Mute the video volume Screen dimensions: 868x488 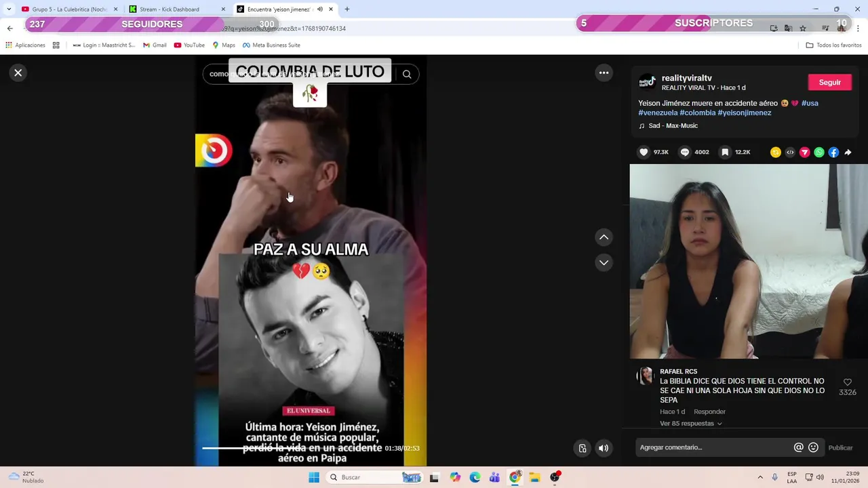pos(604,448)
